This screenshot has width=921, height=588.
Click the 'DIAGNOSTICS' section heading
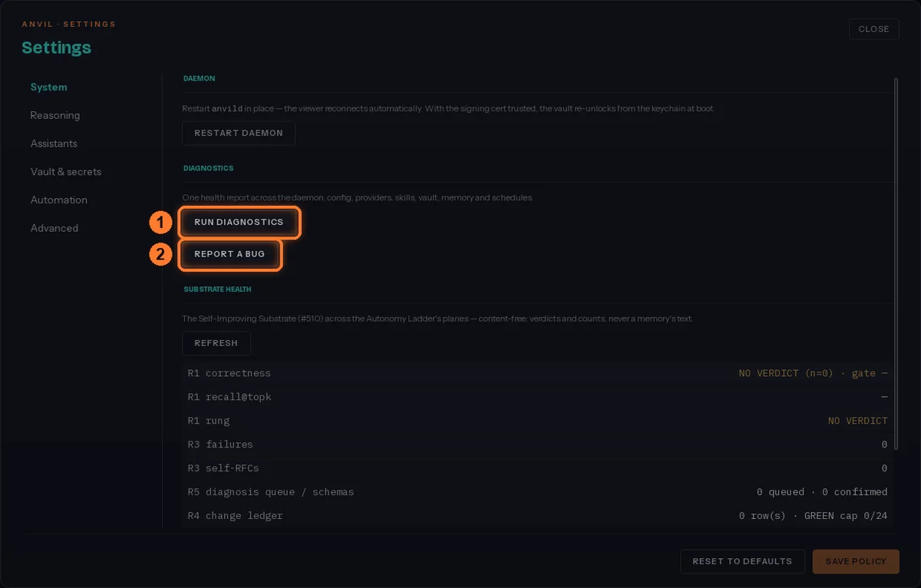(x=208, y=168)
